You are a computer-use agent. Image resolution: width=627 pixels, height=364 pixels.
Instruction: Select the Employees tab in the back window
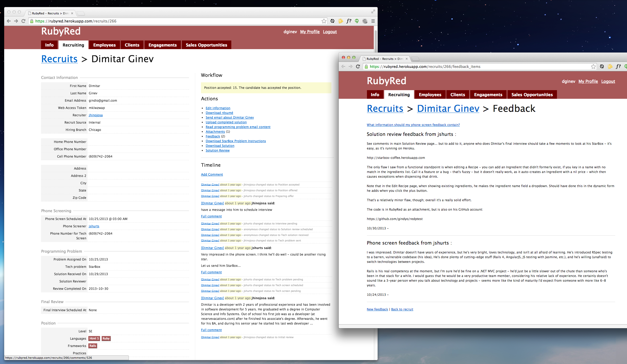coord(104,45)
